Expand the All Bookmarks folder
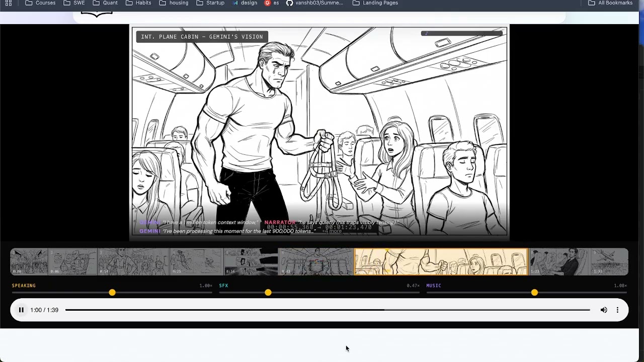 [x=610, y=3]
